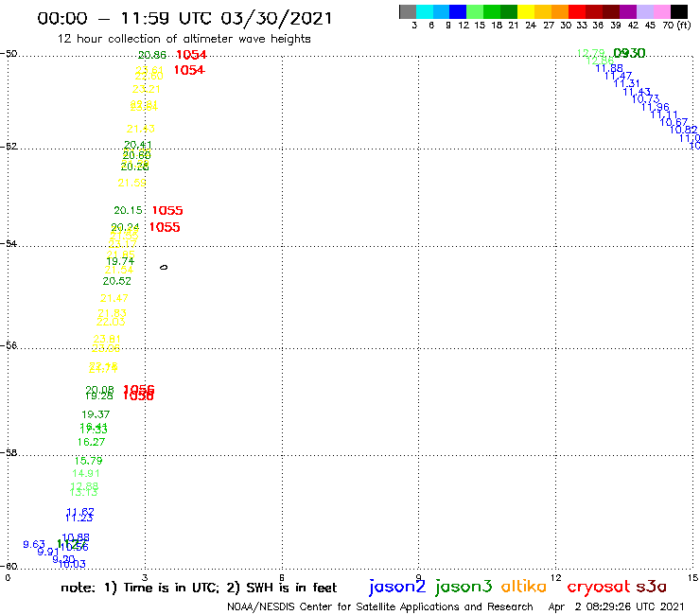Click the wave height value '20.86'
Image resolution: width=700 pixels, height=615 pixels.
151,55
